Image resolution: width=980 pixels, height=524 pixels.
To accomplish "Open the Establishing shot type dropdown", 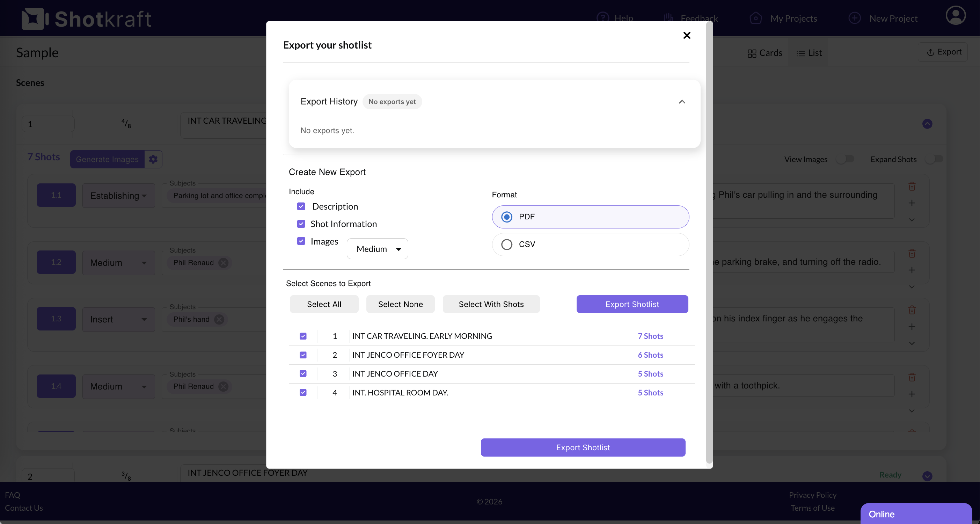I will pyautogui.click(x=118, y=196).
